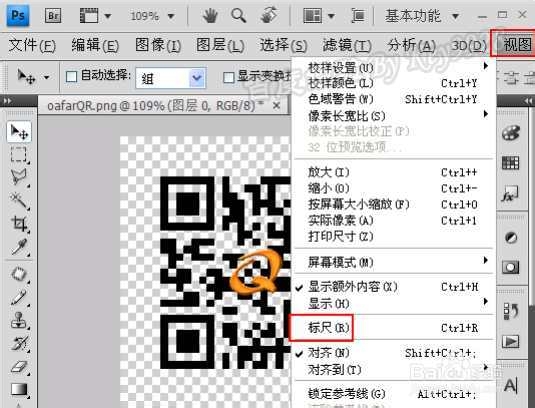535x408 pixels.
Task: Open the view extras filmstrip icon
Action: point(89,16)
